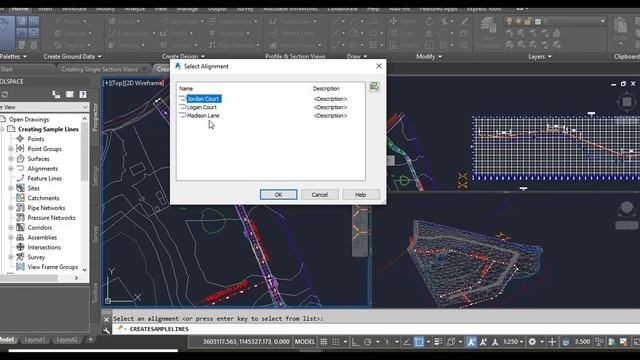Click Help in Select Alignment dialog
The width and height of the screenshot is (640, 360).
tap(361, 195)
